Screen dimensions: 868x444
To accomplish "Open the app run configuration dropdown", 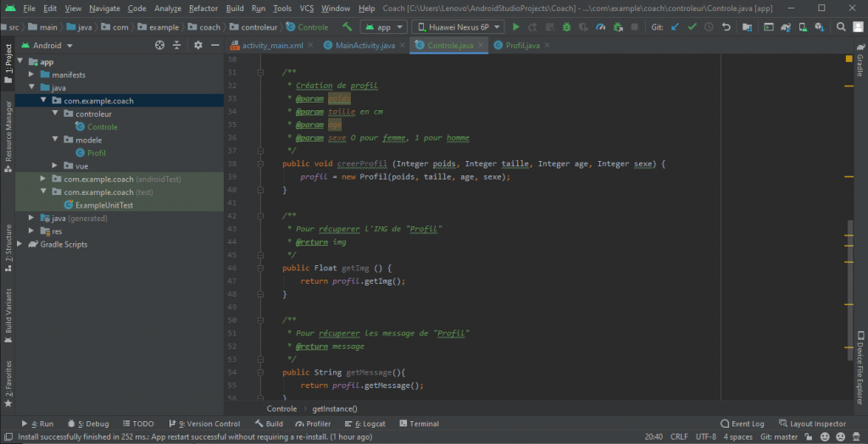I will coord(382,27).
